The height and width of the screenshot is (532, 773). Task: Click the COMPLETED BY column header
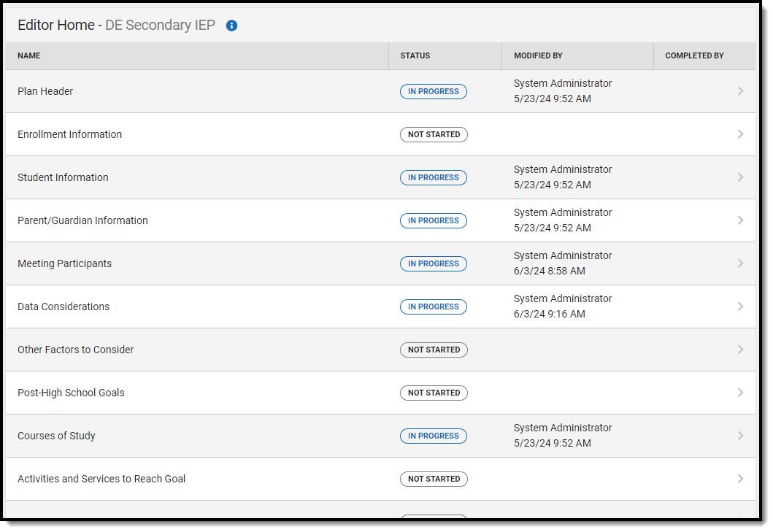[694, 55]
